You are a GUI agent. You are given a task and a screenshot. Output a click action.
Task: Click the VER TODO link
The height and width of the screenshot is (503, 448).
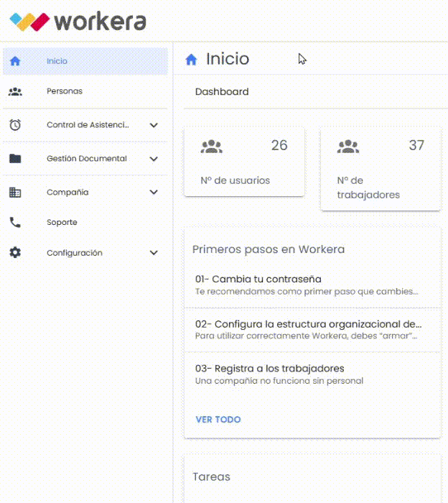(x=218, y=420)
